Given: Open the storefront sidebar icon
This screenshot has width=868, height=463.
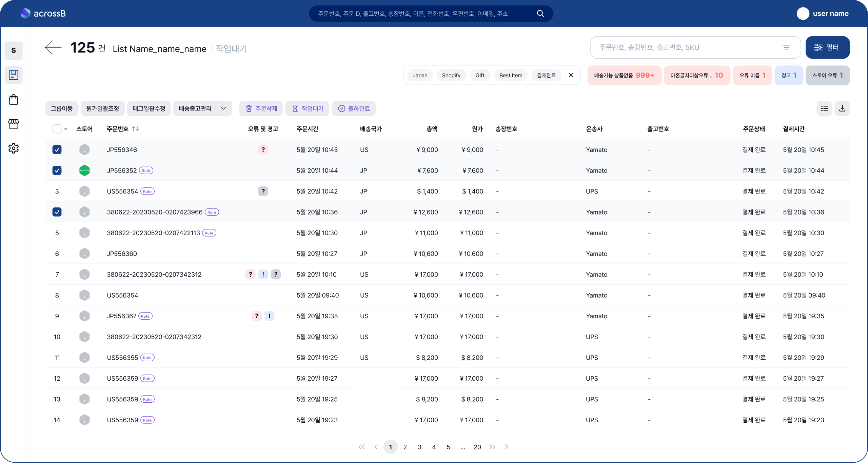Looking at the screenshot, I should click(14, 124).
